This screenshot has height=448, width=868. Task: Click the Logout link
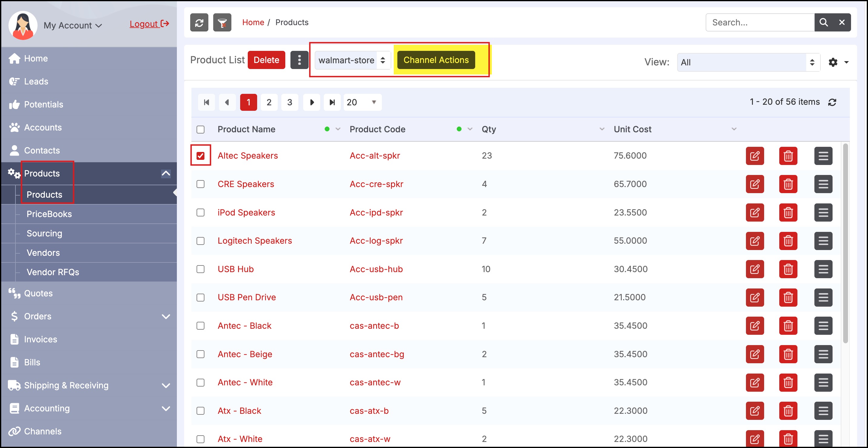pos(149,24)
